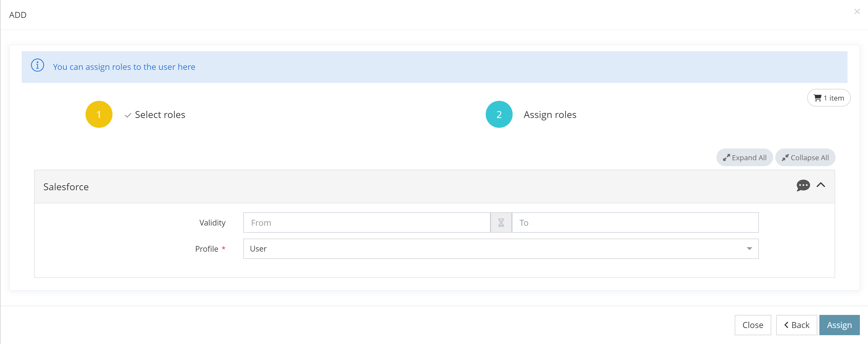
Task: Collapse the Salesforce section with chevron
Action: [821, 185]
